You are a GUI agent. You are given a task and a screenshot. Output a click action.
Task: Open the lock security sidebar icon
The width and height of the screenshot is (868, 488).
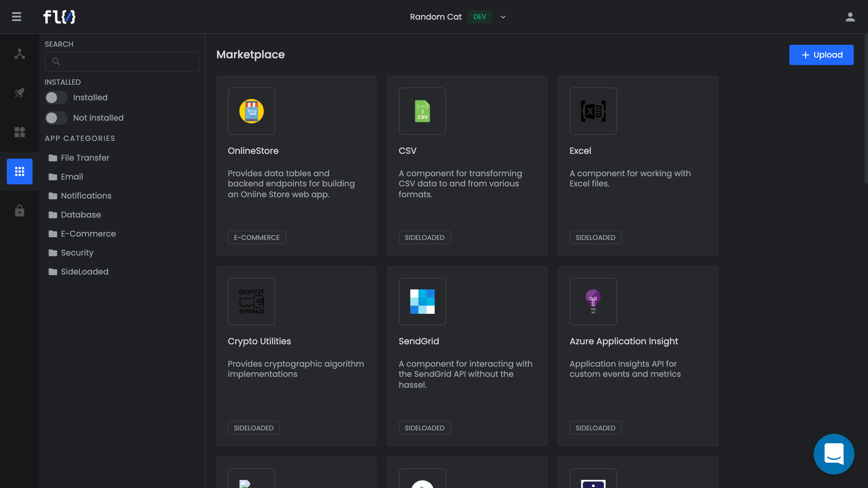pyautogui.click(x=20, y=211)
